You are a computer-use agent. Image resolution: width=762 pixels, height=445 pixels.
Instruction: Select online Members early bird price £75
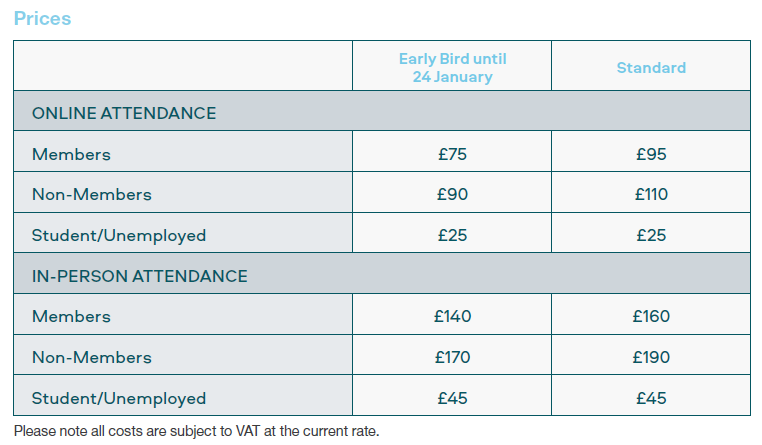coord(452,154)
